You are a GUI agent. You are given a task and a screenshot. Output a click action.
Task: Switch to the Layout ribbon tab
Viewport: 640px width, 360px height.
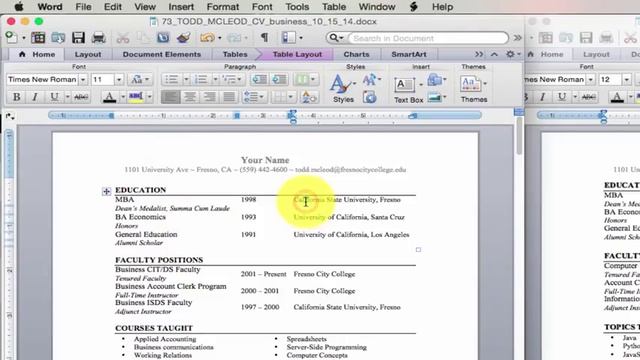[88, 54]
